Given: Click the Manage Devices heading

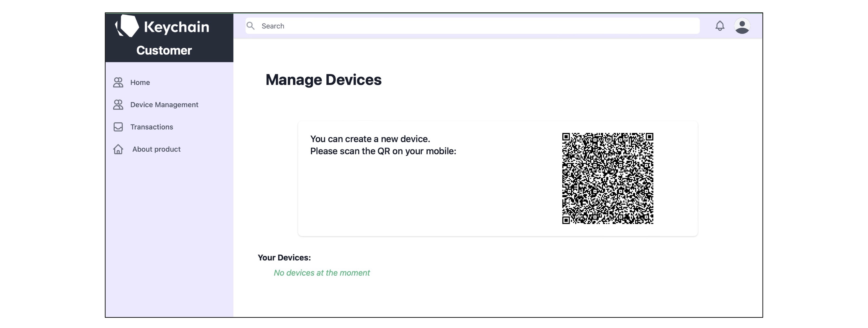Looking at the screenshot, I should tap(324, 80).
